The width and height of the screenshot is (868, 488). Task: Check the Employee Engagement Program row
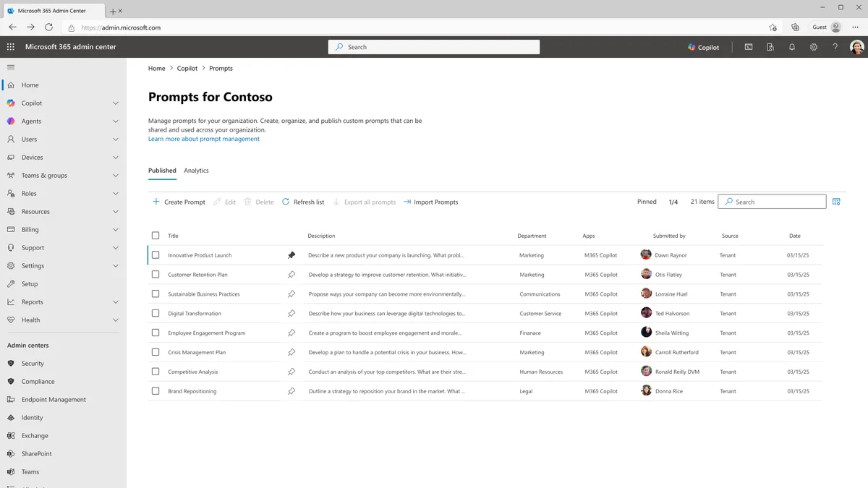point(156,333)
